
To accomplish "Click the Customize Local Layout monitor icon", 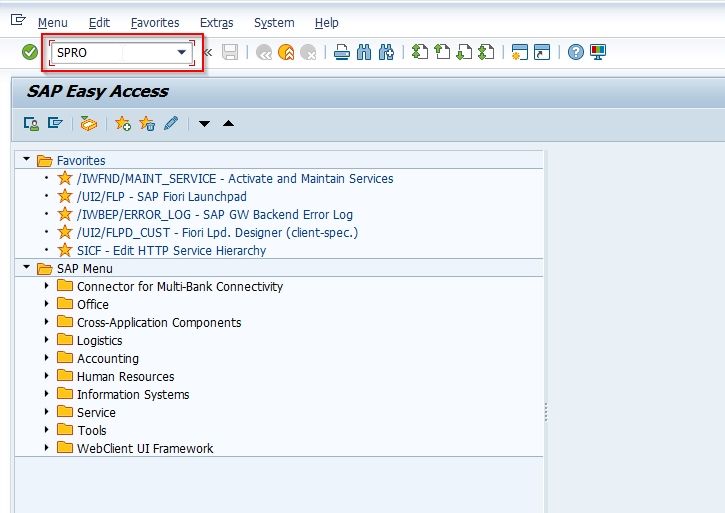I will (598, 52).
